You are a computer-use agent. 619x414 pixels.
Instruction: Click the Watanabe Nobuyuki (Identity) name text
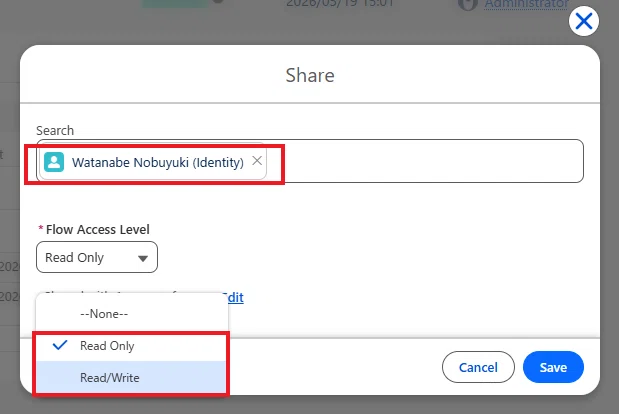[158, 162]
